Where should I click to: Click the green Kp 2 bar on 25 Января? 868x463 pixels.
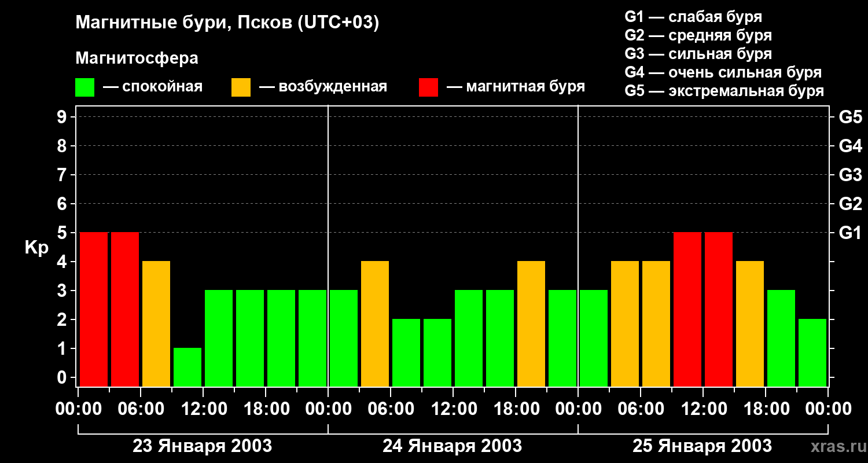coord(812,352)
